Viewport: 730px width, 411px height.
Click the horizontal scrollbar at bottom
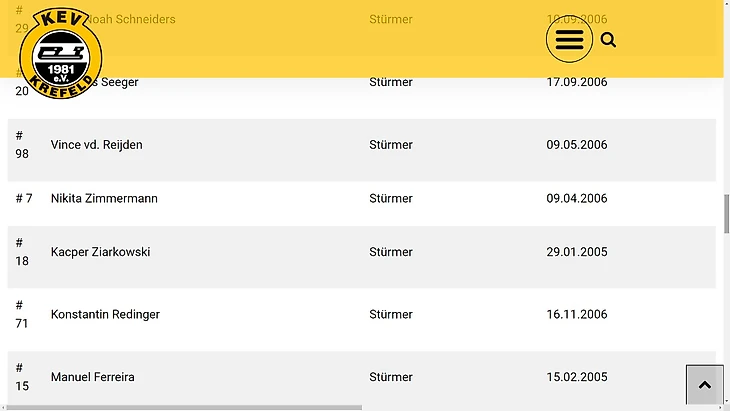coord(184,407)
